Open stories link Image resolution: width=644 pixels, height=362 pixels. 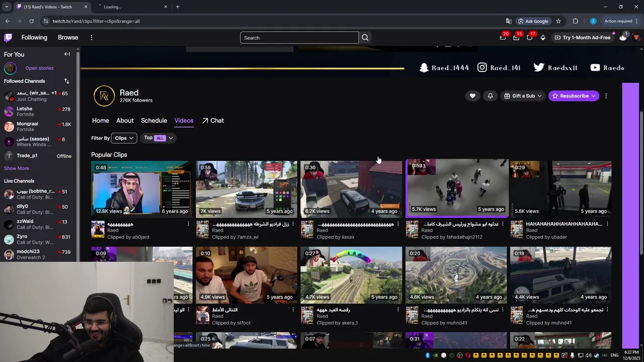(x=39, y=68)
